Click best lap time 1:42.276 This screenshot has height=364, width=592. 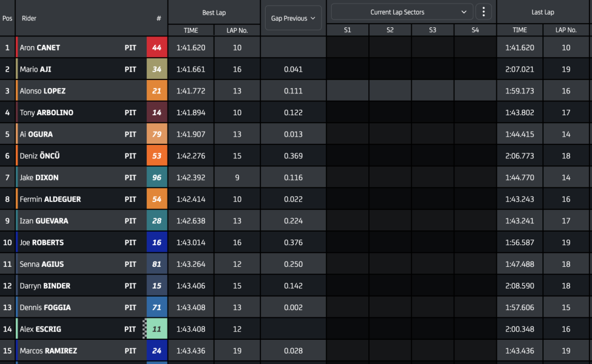point(190,156)
